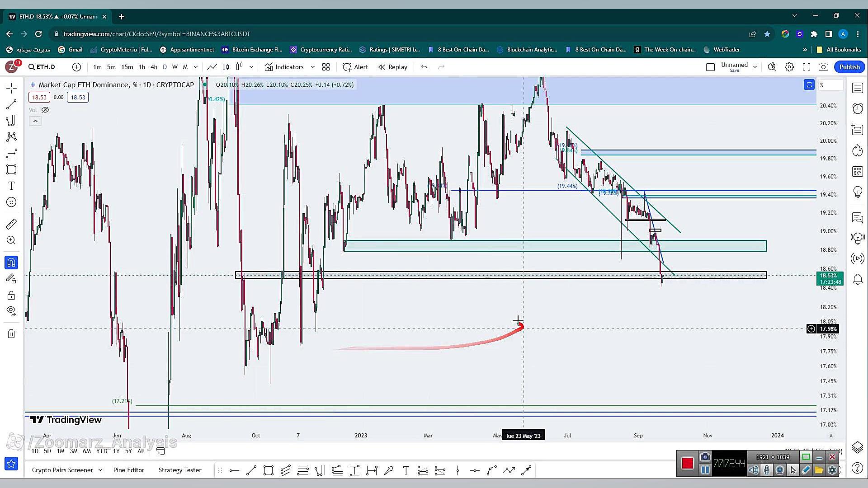
Task: Open chart settings gear
Action: [x=789, y=67]
